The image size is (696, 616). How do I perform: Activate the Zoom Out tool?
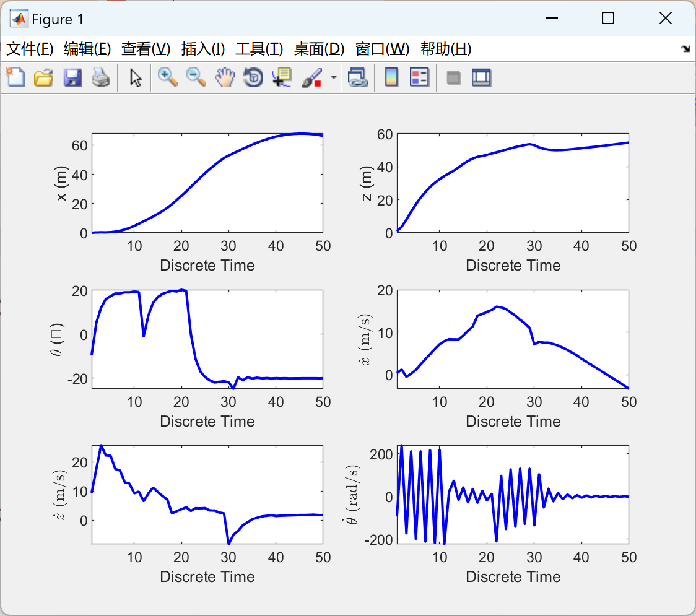[x=196, y=77]
